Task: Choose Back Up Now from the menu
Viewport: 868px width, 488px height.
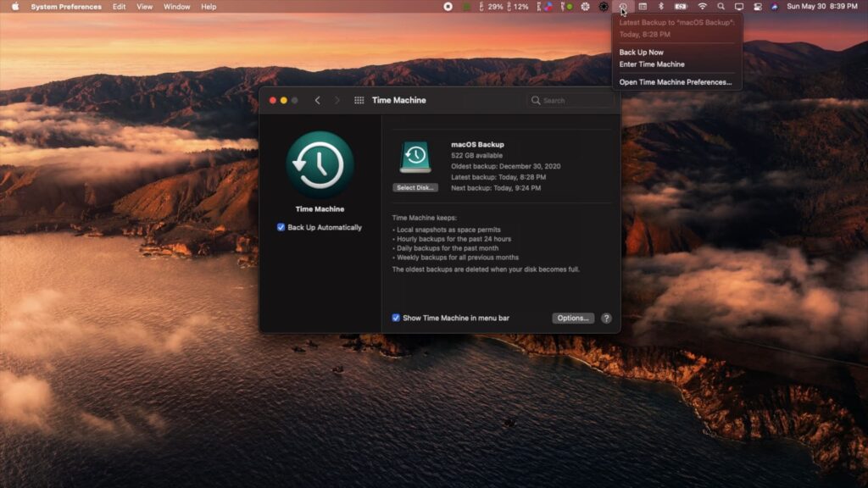Action: pyautogui.click(x=641, y=52)
